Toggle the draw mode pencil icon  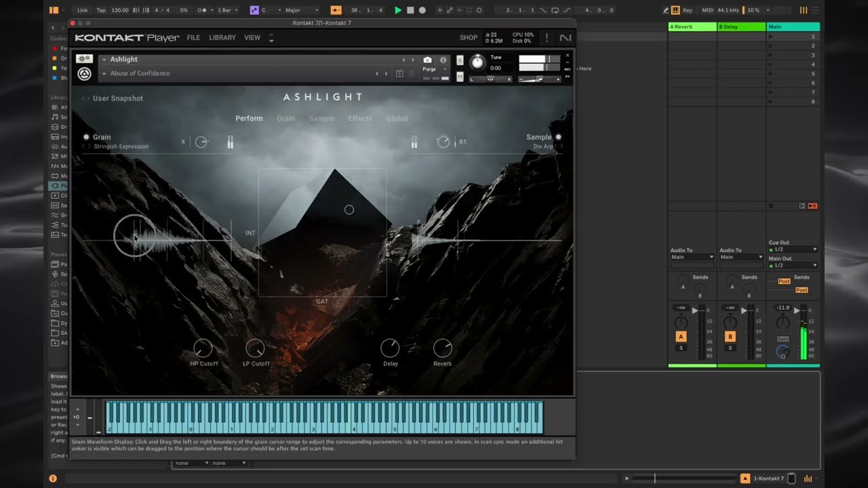pos(666,10)
